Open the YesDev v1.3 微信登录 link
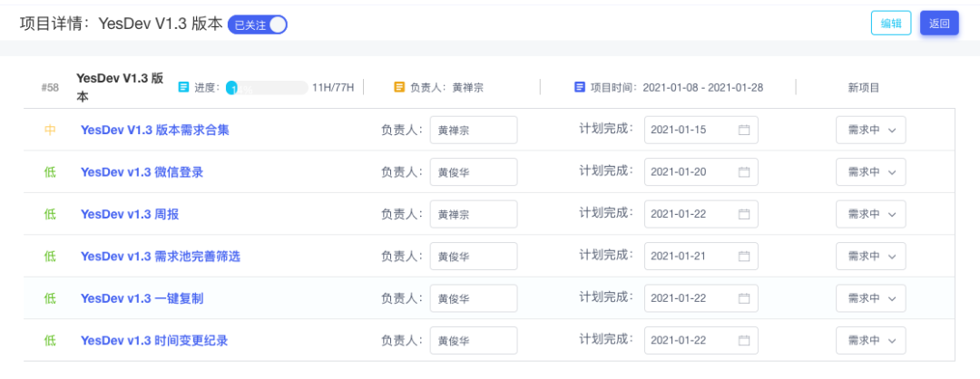This screenshot has width=980, height=379. click(x=142, y=172)
